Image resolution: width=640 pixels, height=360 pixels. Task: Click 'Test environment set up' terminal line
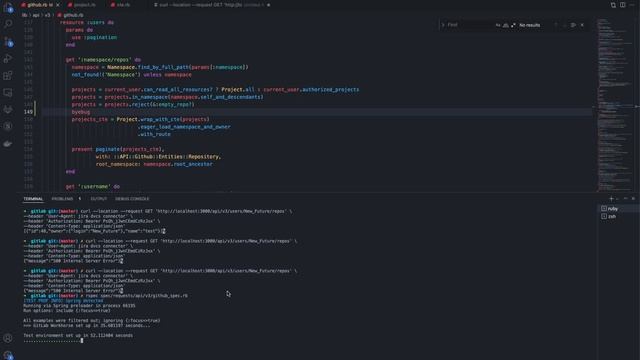click(x=78, y=336)
